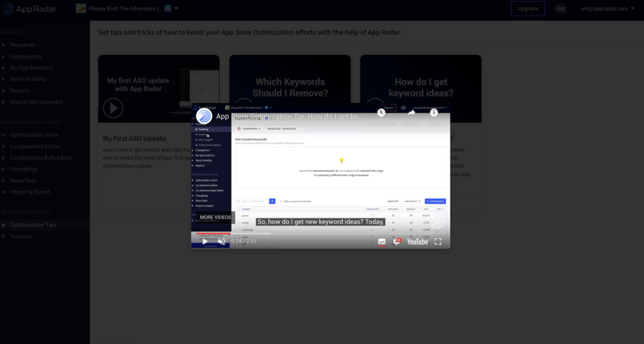644x344 pixels.
Task: Open Localizations Bulk Editor
Action: (x=41, y=158)
